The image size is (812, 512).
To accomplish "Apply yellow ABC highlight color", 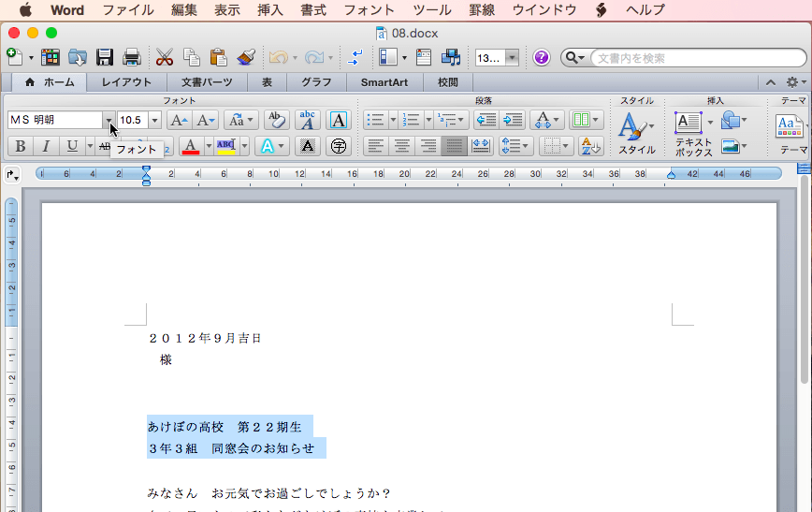I will (225, 146).
